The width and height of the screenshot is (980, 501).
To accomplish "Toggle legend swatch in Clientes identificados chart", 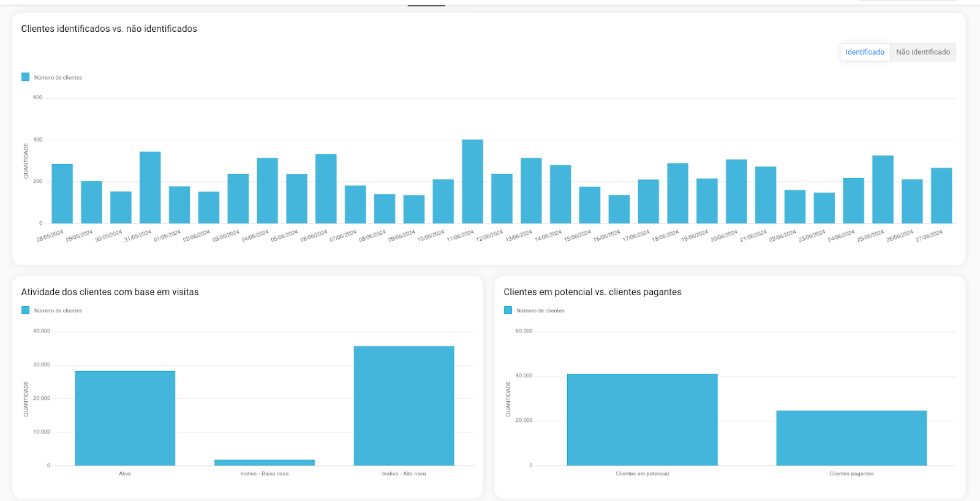I will click(x=25, y=77).
